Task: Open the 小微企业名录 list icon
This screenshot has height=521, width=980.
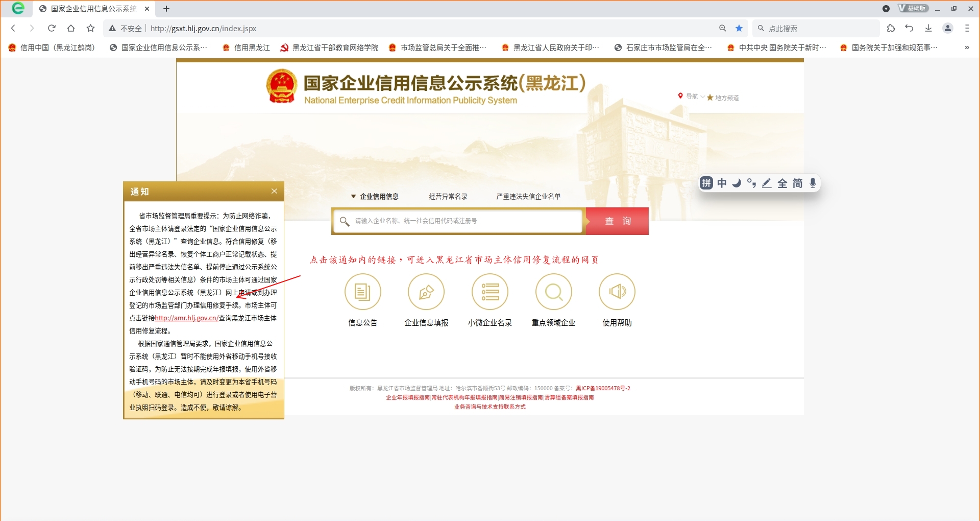Action: click(489, 292)
